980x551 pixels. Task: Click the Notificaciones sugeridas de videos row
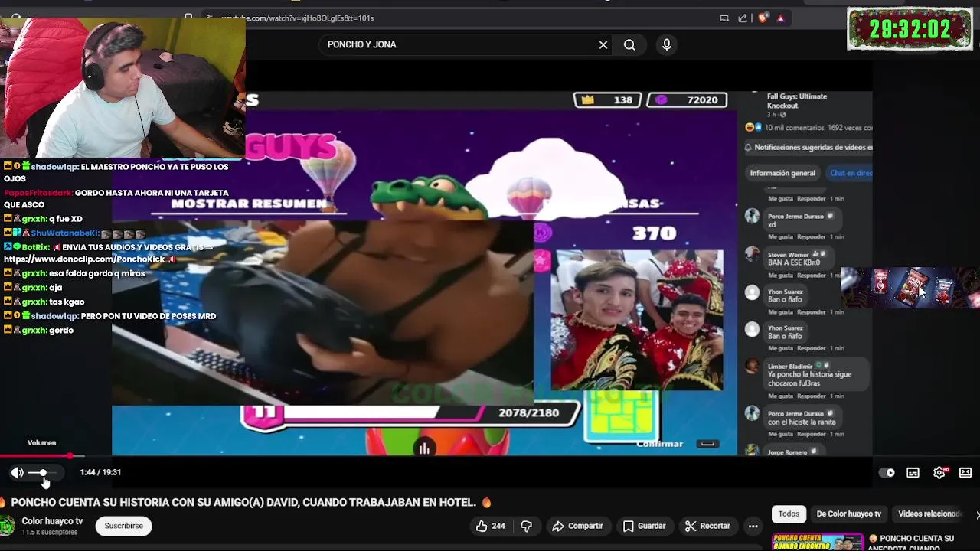pos(809,148)
